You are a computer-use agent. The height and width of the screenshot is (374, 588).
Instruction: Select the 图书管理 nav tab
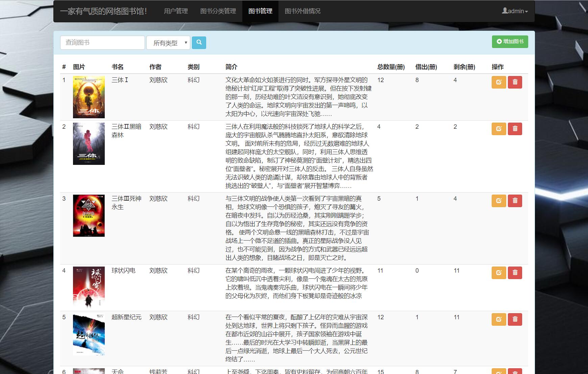coord(260,11)
